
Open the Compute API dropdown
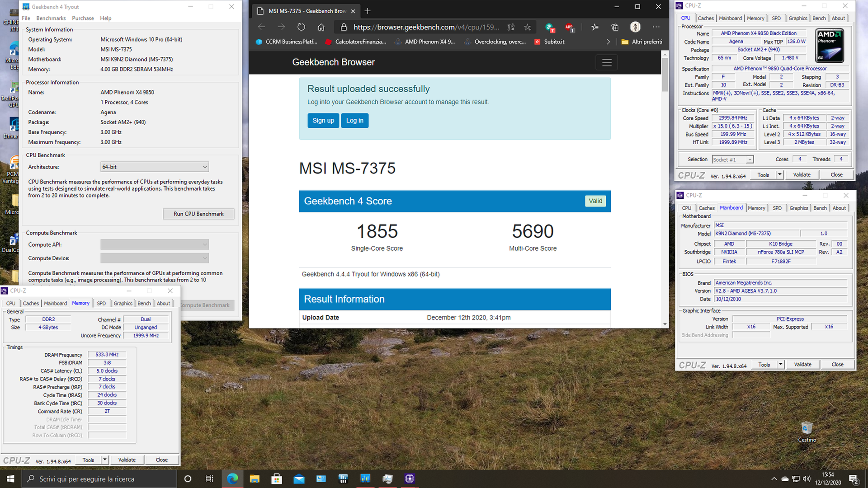point(155,244)
